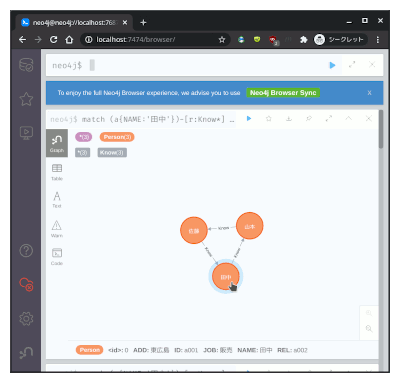The height and width of the screenshot is (383, 400).
Task: Click the green shield extension icon
Action: [x=257, y=40]
